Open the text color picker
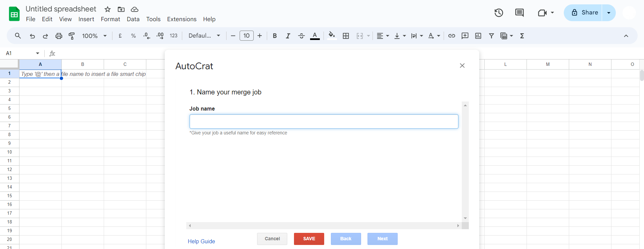 [x=315, y=36]
